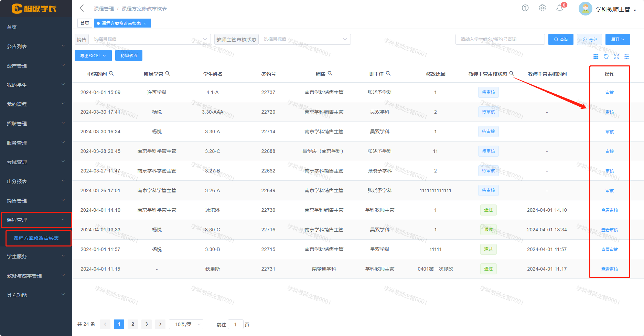This screenshot has width=644, height=336.
Task: Click the 查询 search button
Action: click(560, 39)
